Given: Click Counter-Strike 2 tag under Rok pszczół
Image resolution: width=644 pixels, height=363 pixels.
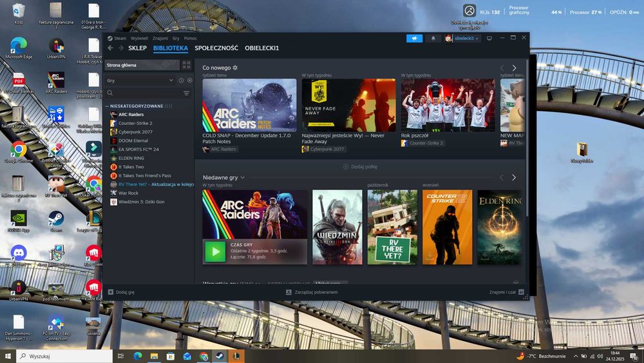Looking at the screenshot, I should point(422,143).
